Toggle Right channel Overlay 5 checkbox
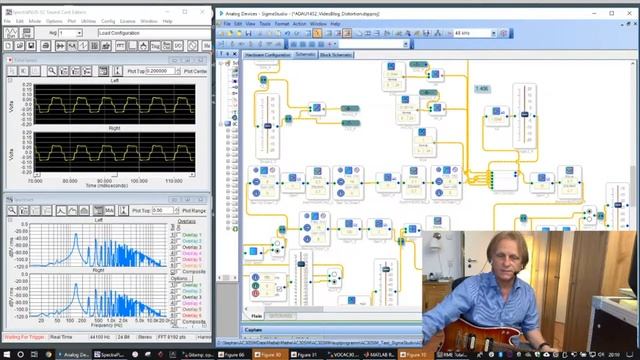 (x=178, y=309)
